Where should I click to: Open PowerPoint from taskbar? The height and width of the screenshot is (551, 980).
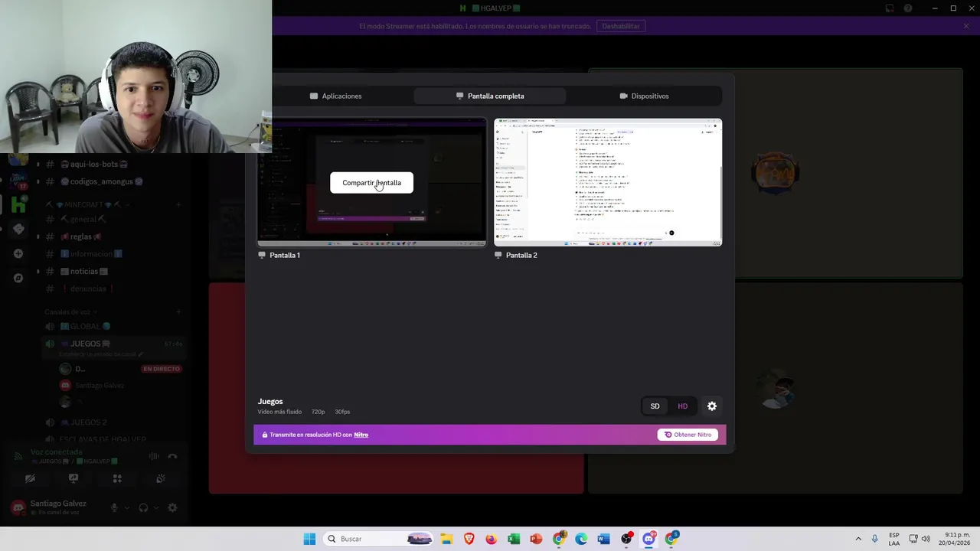pos(536,539)
